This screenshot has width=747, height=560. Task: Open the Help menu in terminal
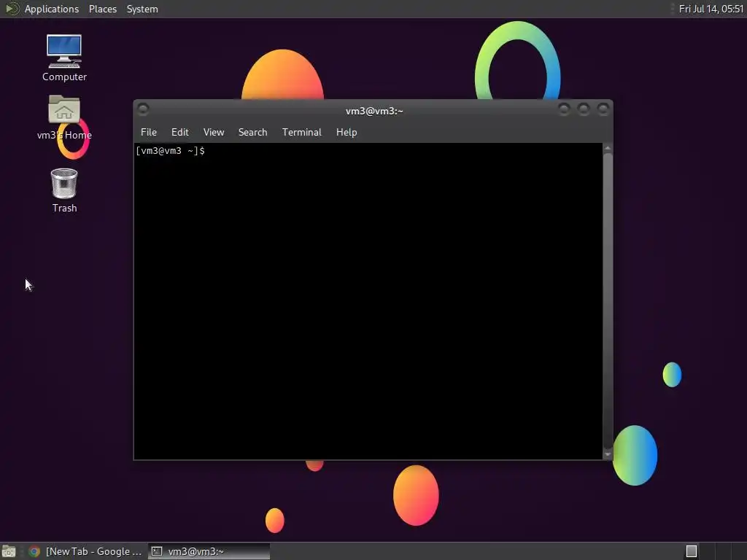pos(347,133)
